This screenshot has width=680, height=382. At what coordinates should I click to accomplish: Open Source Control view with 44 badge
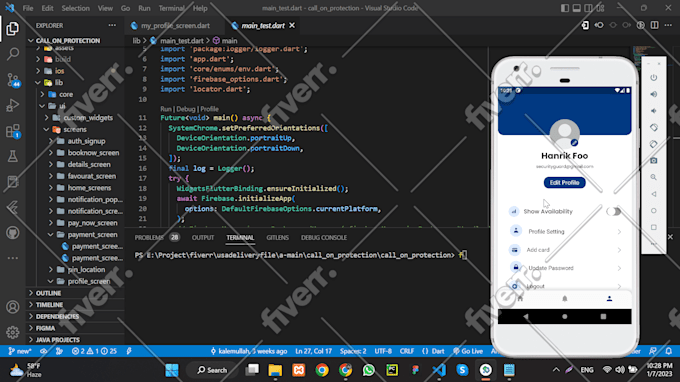13,80
